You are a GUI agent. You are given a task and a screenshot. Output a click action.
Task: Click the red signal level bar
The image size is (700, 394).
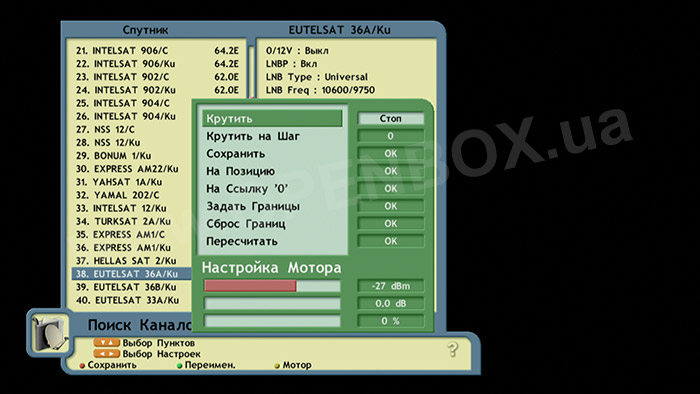(x=250, y=286)
